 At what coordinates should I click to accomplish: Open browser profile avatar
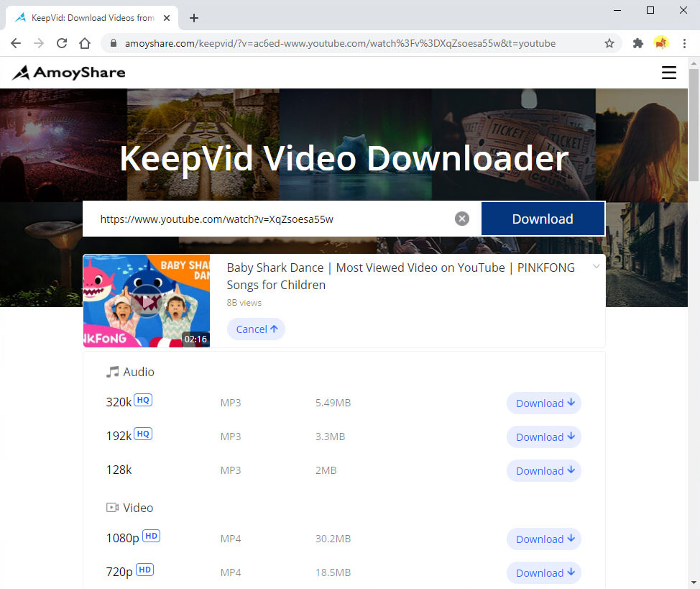(x=661, y=43)
